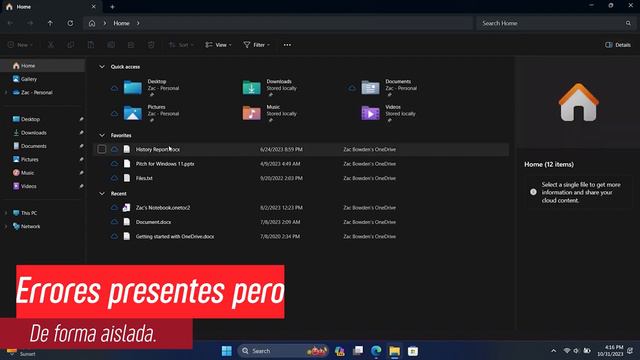
Task: Click File Explorer icon in taskbar
Action: tap(394, 351)
